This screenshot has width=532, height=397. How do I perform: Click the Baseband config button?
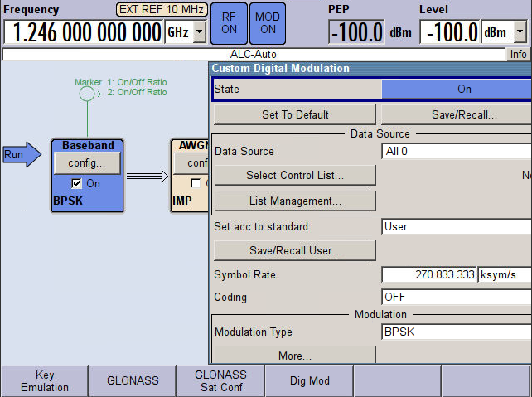(87, 163)
